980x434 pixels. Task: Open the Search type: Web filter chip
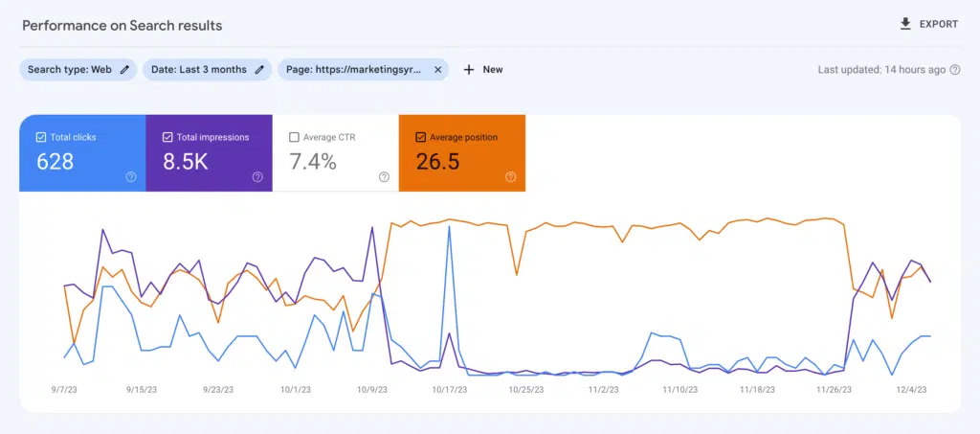(x=69, y=69)
